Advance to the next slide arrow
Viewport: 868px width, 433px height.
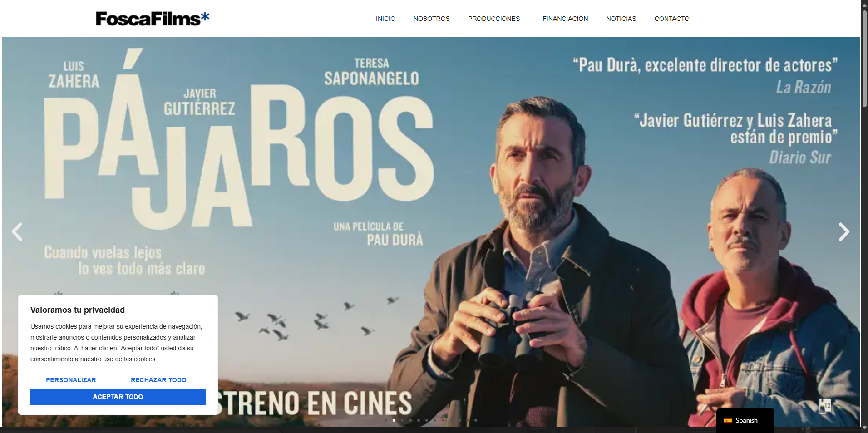pos(844,232)
